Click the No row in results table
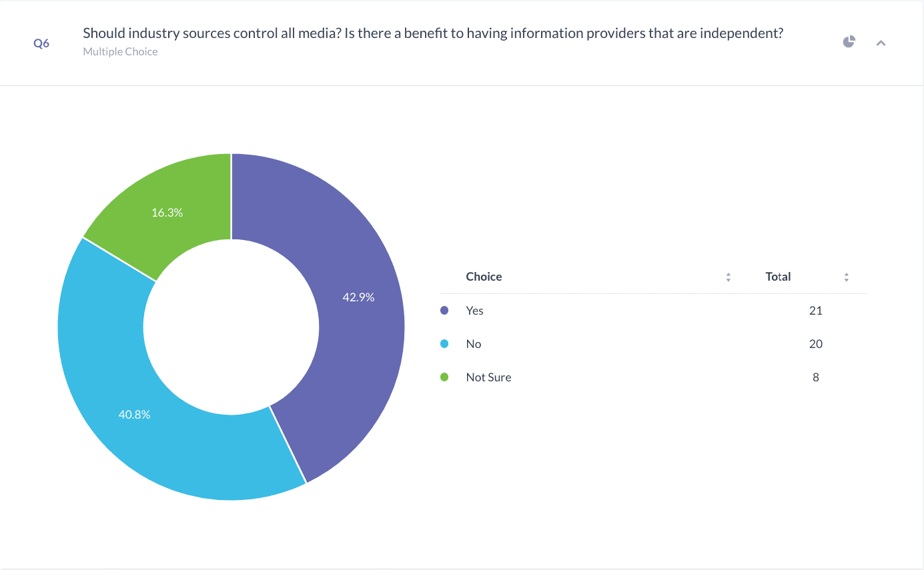The width and height of the screenshot is (924, 570). point(653,344)
